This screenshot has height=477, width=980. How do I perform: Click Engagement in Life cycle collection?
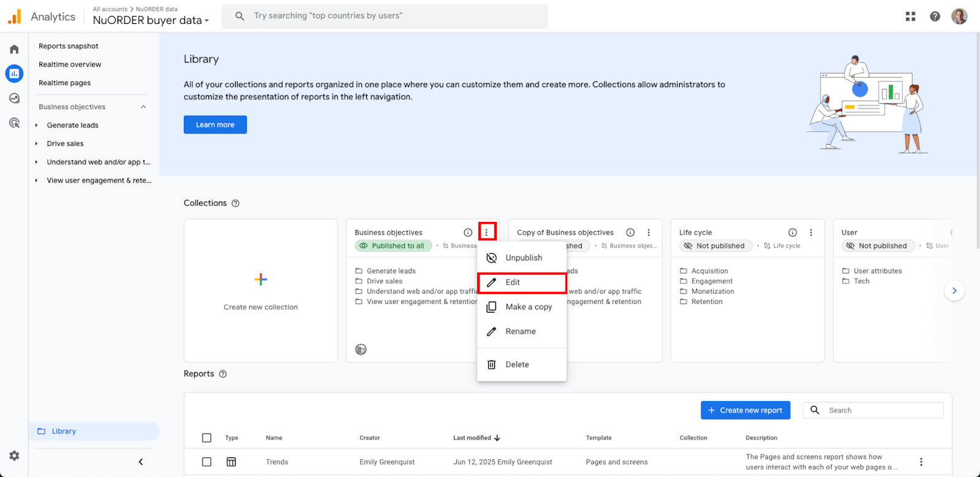click(712, 281)
